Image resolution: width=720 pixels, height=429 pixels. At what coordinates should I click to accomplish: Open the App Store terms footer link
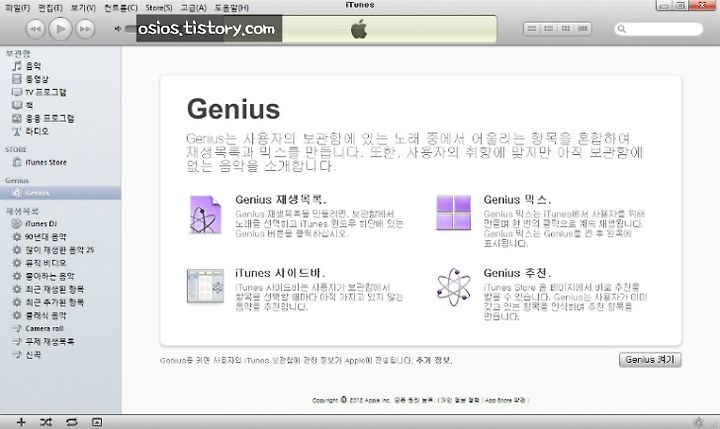(505, 400)
